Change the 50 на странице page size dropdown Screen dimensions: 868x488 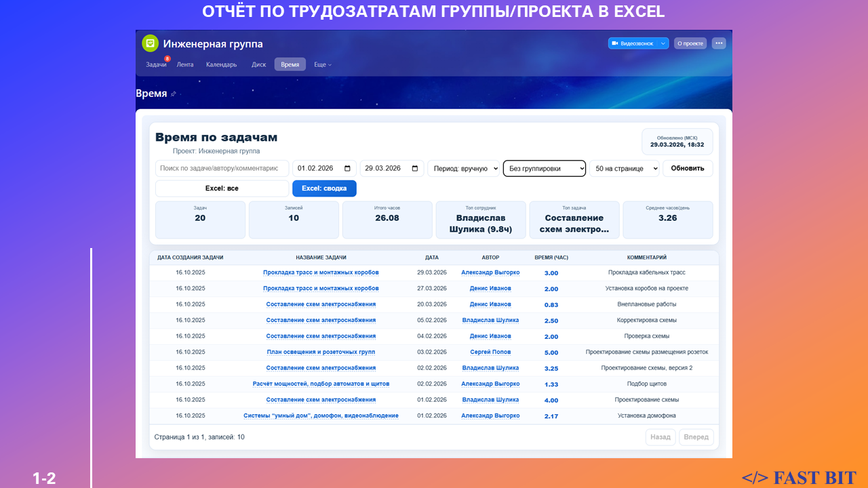pyautogui.click(x=624, y=169)
